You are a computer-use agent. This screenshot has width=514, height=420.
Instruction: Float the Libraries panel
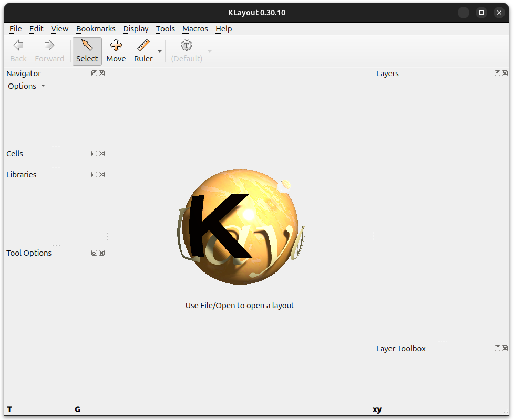tap(94, 174)
